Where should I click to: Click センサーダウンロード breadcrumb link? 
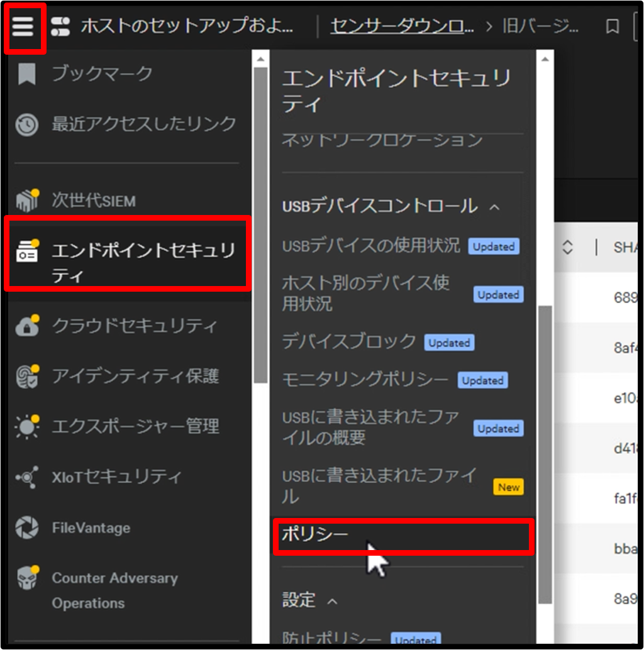tap(402, 26)
